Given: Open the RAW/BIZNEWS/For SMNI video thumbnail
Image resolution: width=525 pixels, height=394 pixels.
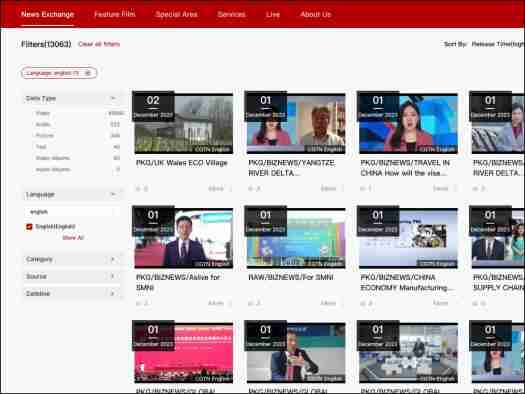Looking at the screenshot, I should click(296, 238).
